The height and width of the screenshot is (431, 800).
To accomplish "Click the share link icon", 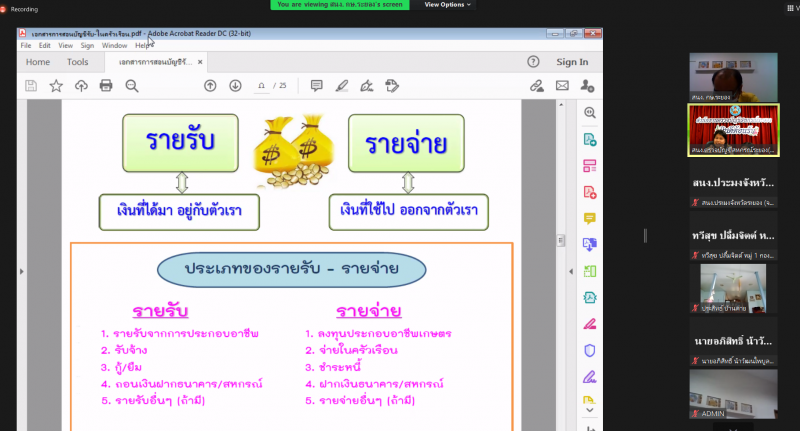I will 537,86.
